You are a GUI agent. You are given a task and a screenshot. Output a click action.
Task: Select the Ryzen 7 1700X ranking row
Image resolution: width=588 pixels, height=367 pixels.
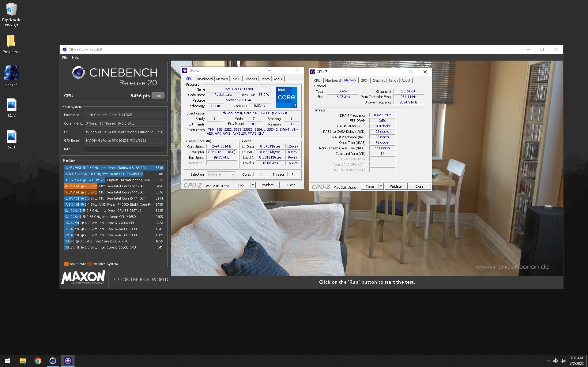tap(114, 204)
